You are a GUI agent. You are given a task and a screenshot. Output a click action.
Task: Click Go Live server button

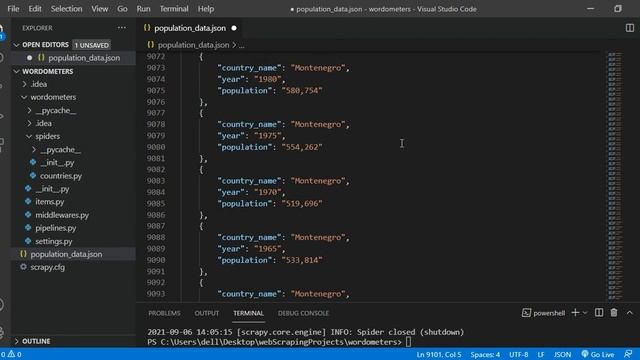598,354
